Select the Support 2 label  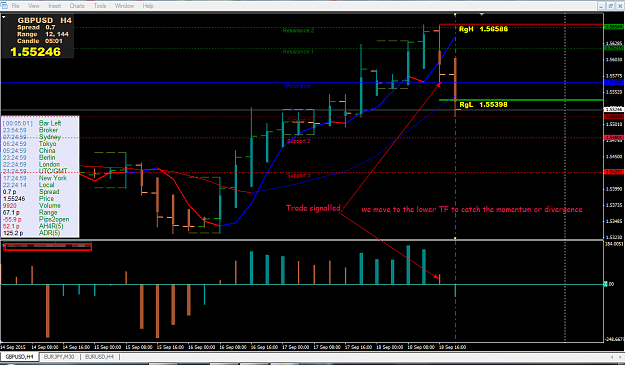[x=299, y=141]
